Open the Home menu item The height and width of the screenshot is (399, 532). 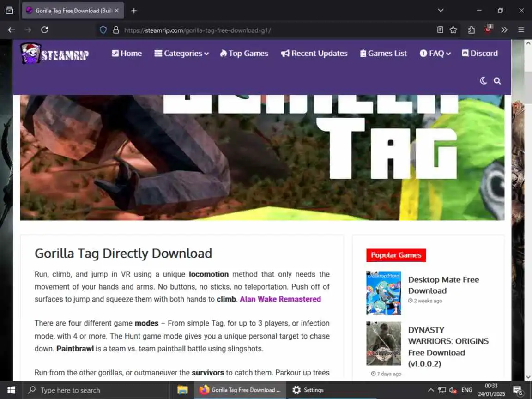[127, 53]
